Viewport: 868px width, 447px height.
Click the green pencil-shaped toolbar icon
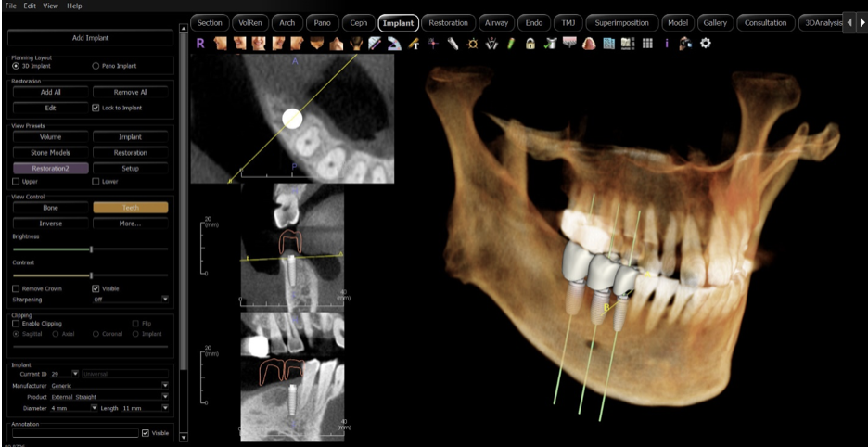510,43
